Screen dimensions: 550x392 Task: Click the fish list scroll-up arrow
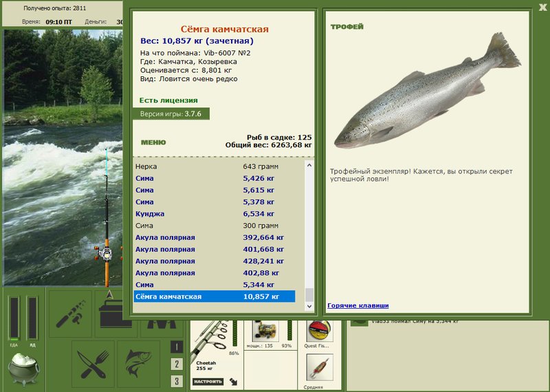point(309,165)
